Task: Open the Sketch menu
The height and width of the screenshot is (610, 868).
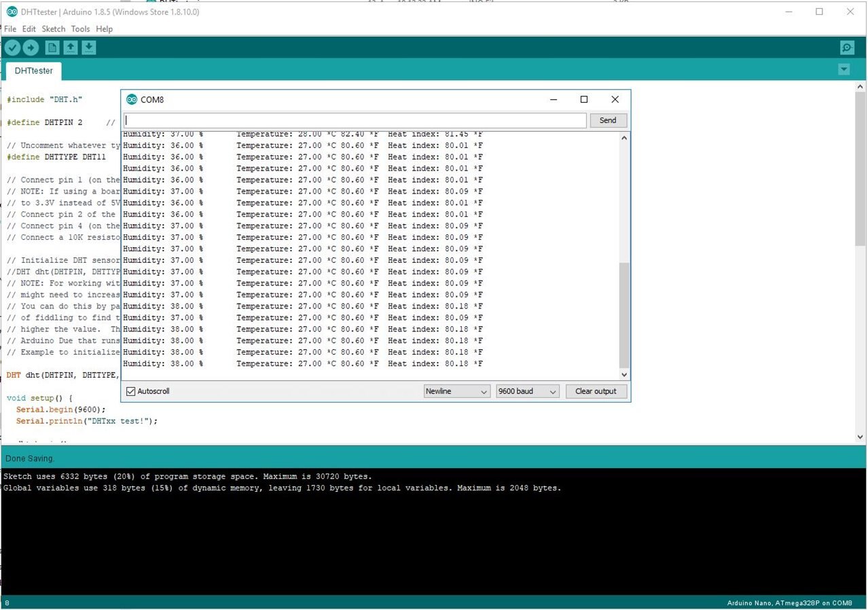Action: point(54,29)
